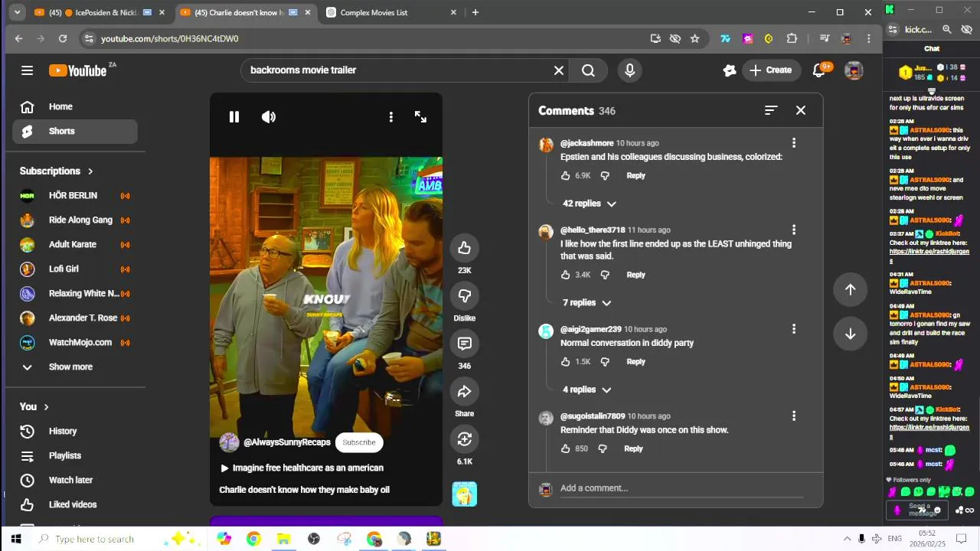Screen dimensions: 980x551
Task: Dislike the comment by @aigi2gamer239
Action: tap(605, 362)
